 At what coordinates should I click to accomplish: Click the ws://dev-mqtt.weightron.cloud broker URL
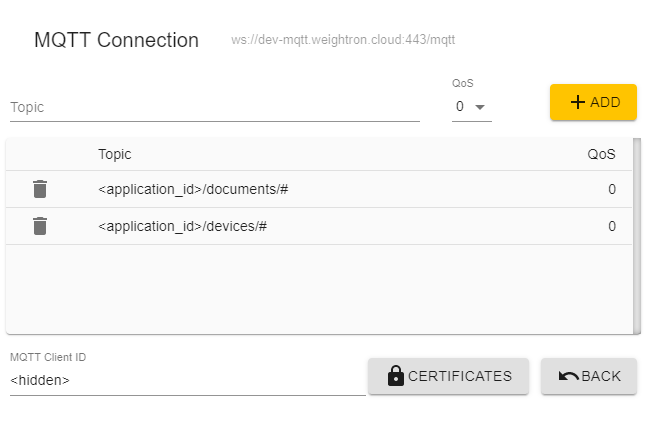(343, 40)
